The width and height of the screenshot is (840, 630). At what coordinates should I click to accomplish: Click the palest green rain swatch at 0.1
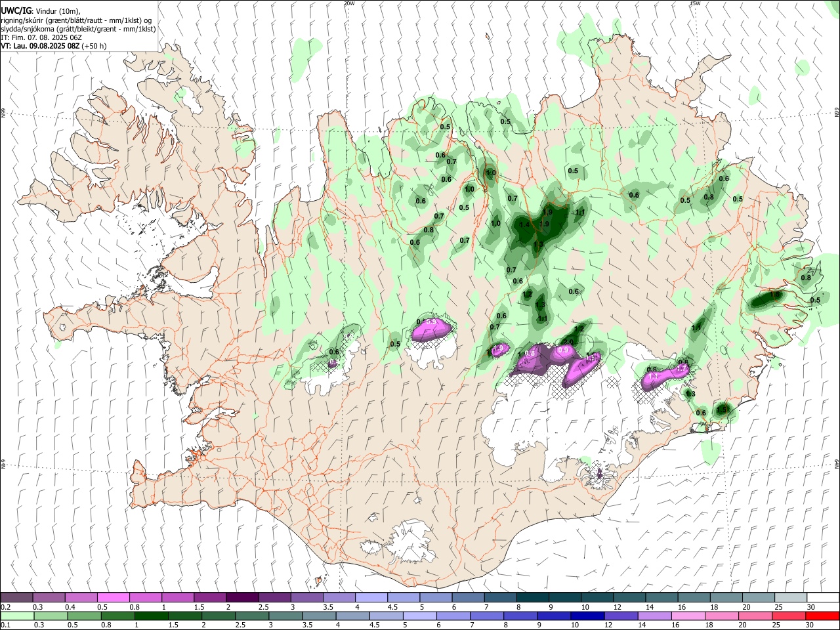[x=16, y=616]
